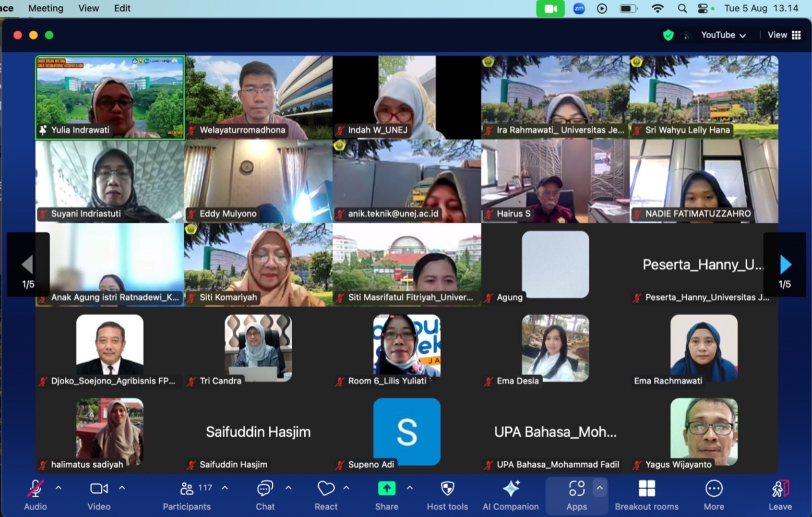Expand audio options arrow next to Audio
The width and height of the screenshot is (812, 517).
(x=58, y=488)
